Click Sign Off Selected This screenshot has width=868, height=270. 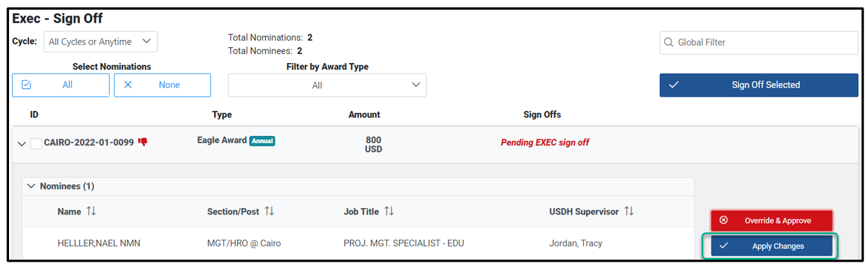click(x=758, y=85)
